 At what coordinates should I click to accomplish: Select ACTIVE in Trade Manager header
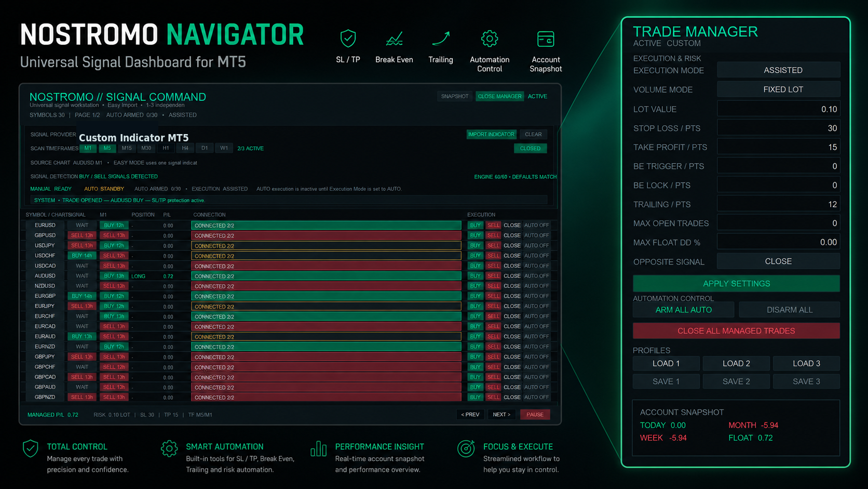[x=647, y=44]
